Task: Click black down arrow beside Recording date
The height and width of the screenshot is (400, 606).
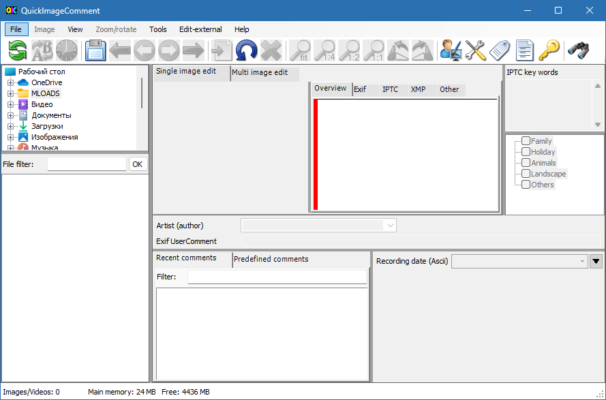Action: (596, 261)
